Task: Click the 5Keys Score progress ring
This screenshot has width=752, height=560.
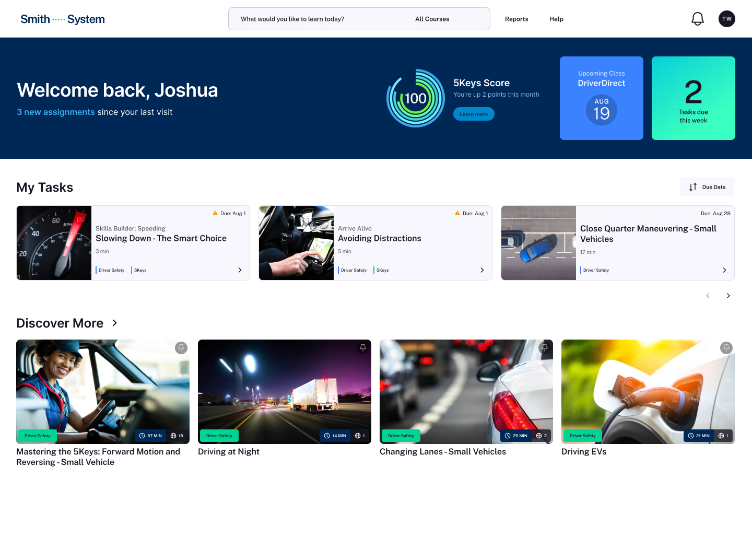Action: tap(416, 98)
